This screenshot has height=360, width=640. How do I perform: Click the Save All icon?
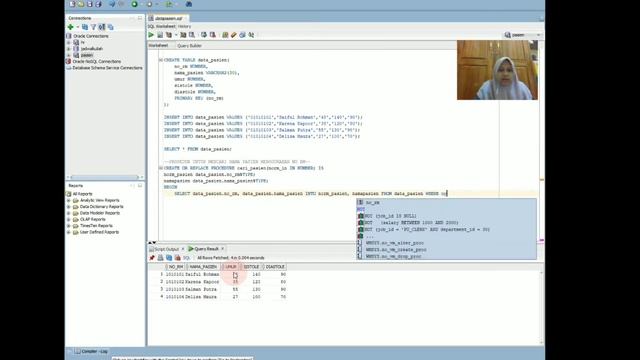pos(98,4)
